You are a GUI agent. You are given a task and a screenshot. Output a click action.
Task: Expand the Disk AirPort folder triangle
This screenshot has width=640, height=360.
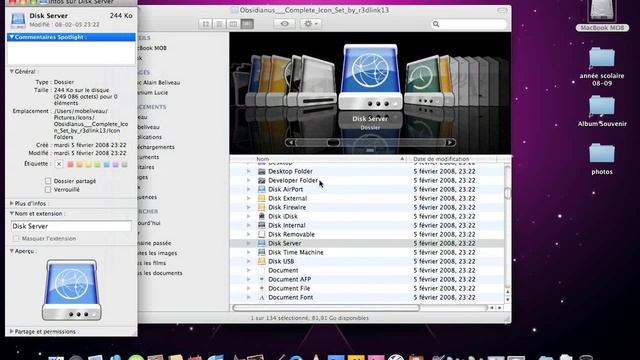click(x=249, y=189)
